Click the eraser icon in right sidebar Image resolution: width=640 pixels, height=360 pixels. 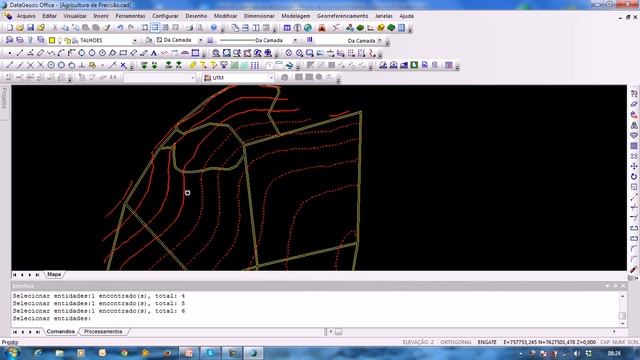tap(634, 104)
